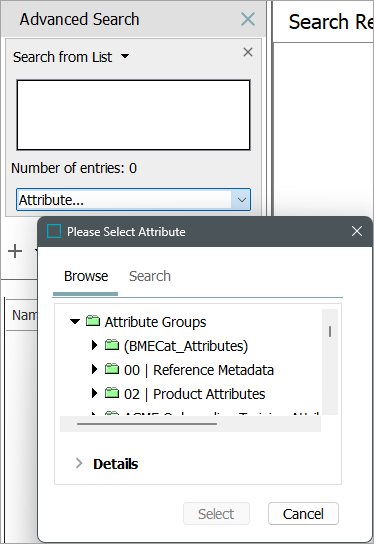Remove the Search from List criterion
Screen dimensions: 374x544
pyautogui.click(x=248, y=52)
